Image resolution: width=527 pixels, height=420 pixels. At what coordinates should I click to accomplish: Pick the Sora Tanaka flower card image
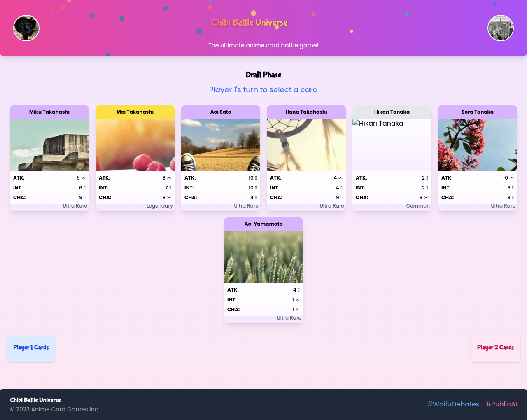pyautogui.click(x=478, y=145)
